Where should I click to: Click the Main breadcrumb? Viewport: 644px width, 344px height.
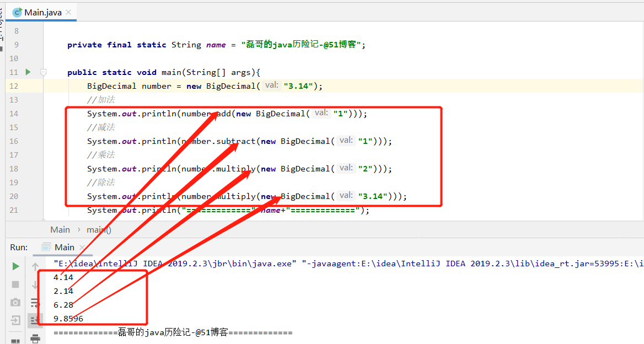tap(60, 230)
